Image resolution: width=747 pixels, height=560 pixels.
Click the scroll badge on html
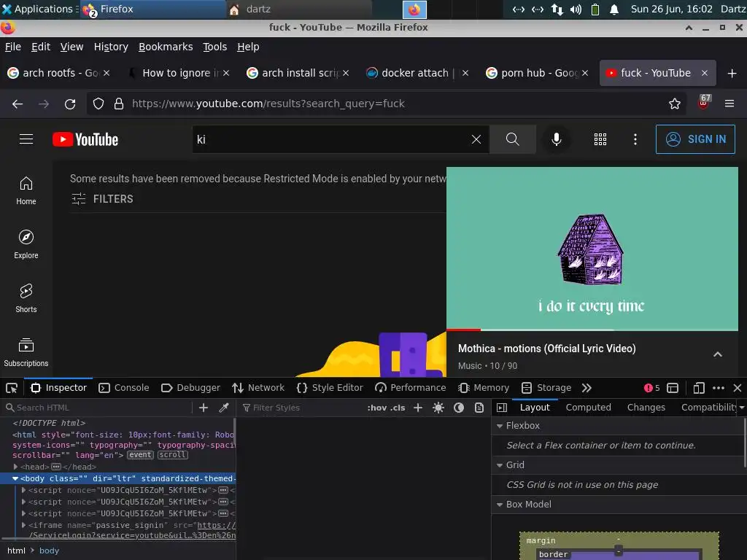pyautogui.click(x=172, y=455)
